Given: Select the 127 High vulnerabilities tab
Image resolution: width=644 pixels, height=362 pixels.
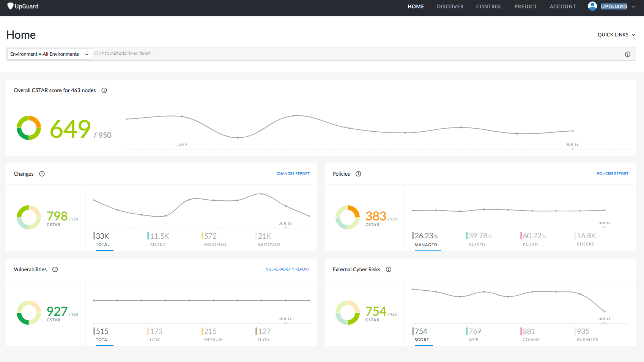Looking at the screenshot, I should (263, 335).
